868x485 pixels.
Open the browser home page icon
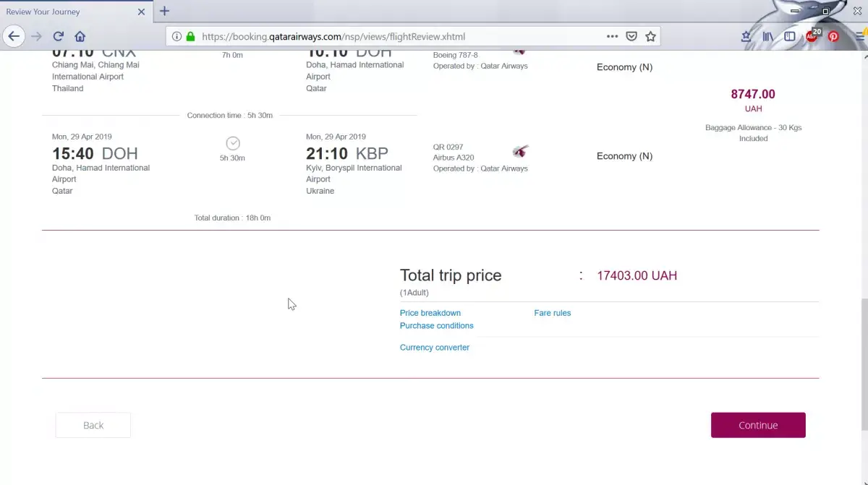80,36
